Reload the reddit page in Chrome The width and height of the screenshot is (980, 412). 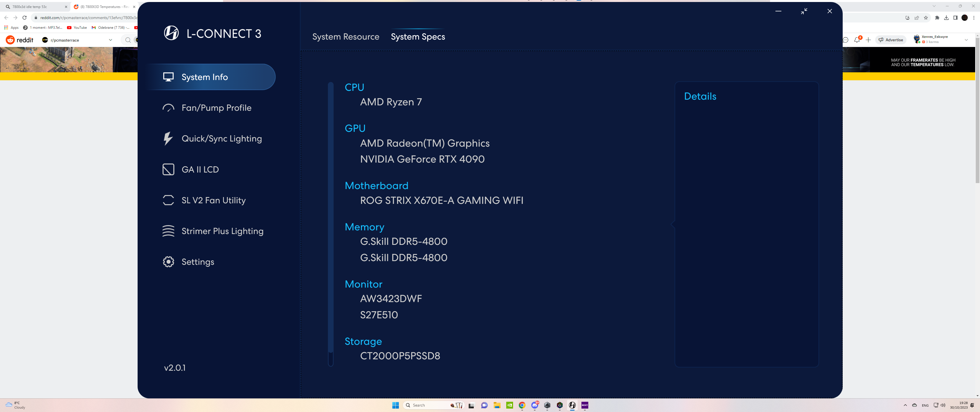[x=24, y=17]
